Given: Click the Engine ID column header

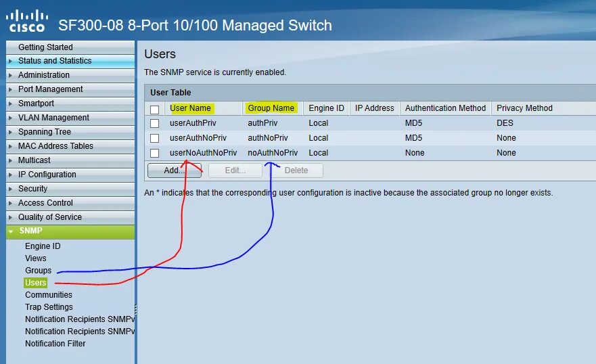Looking at the screenshot, I should click(326, 108).
